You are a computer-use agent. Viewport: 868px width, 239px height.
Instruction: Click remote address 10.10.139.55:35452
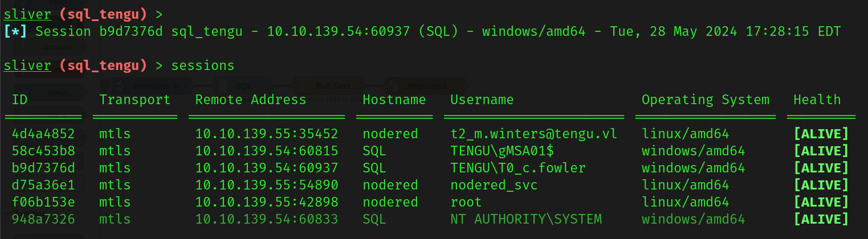267,134
